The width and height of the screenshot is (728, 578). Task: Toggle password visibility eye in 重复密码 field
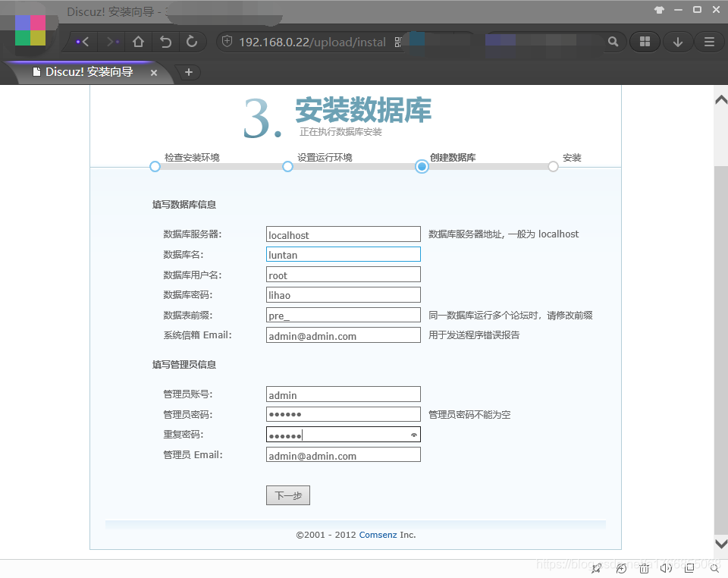coord(414,435)
